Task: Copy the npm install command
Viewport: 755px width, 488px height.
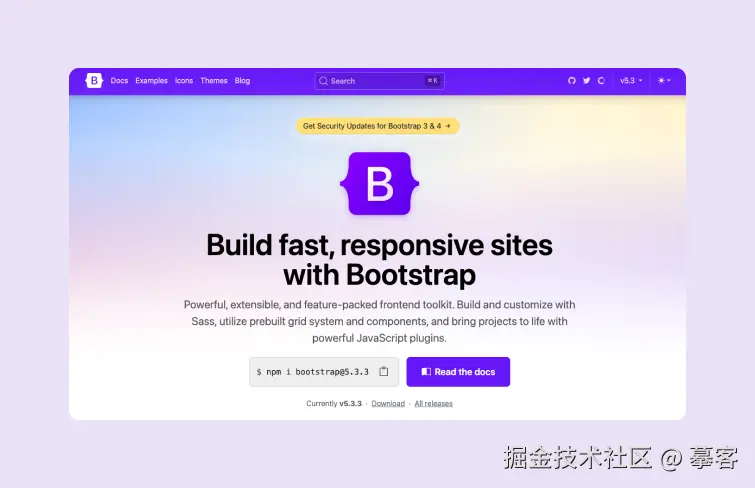Action: 383,371
